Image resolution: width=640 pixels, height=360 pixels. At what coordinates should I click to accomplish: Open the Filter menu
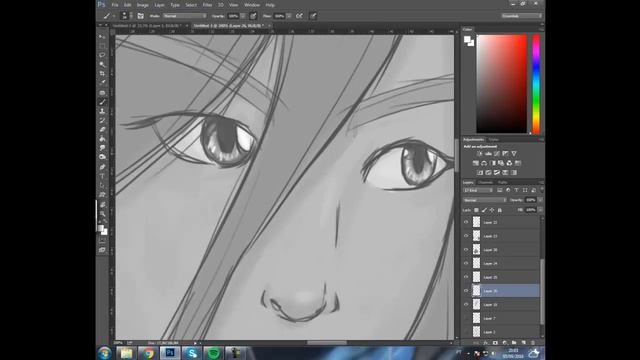tap(207, 5)
